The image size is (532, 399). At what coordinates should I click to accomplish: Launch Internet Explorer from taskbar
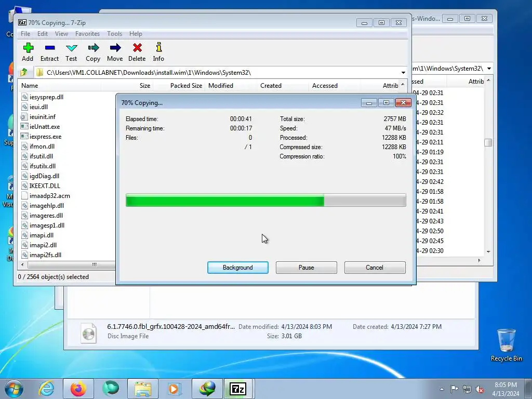pyautogui.click(x=46, y=389)
